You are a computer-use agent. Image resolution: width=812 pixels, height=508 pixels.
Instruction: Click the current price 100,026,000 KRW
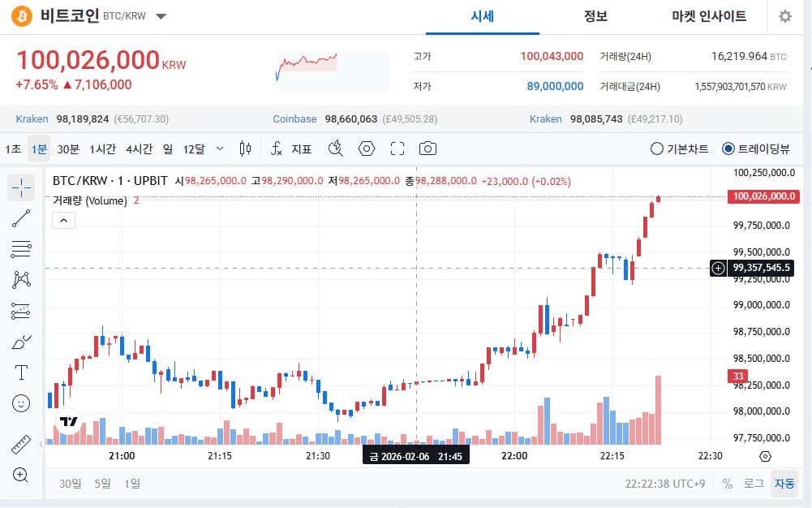101,61
